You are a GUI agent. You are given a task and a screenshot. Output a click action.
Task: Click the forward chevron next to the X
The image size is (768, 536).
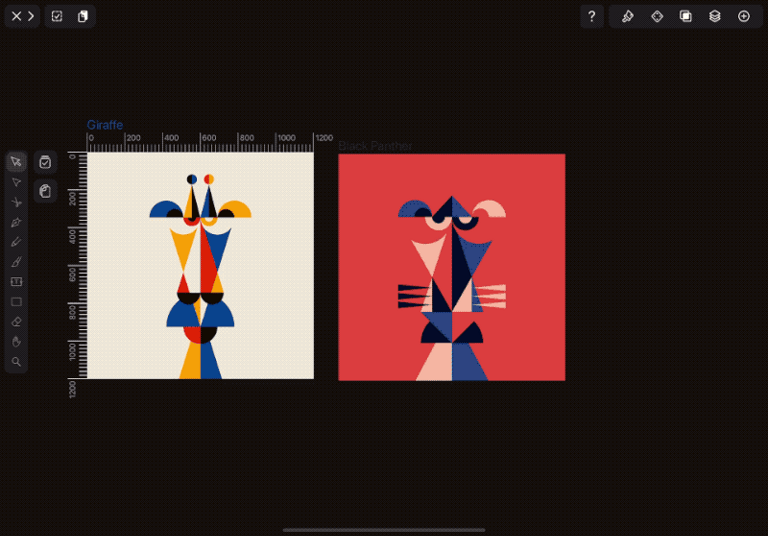click(x=31, y=16)
